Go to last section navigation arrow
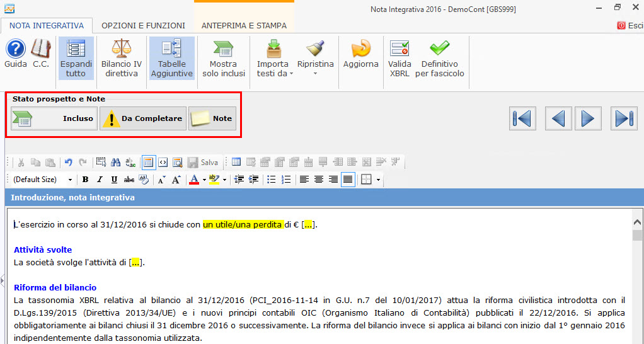644x344 pixels. click(x=624, y=118)
